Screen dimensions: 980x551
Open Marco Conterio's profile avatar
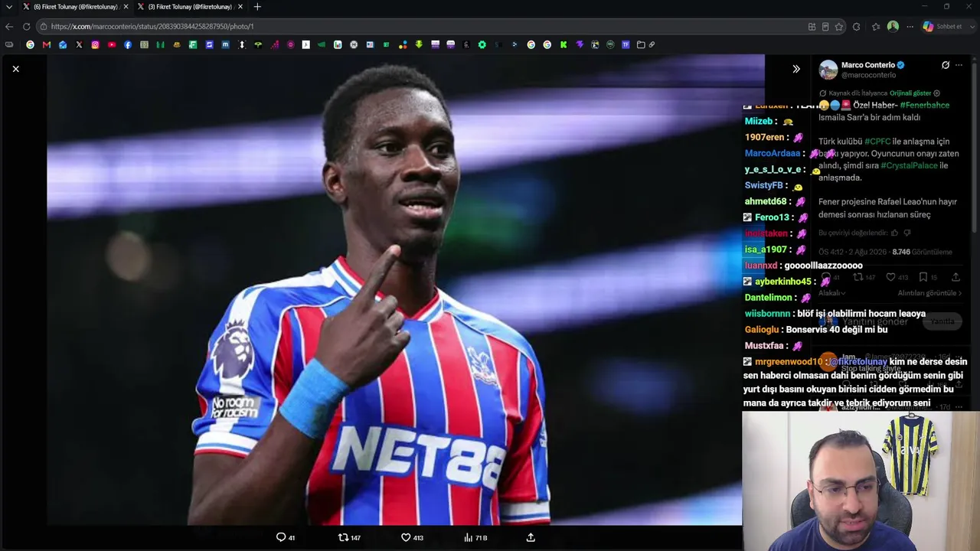pyautogui.click(x=828, y=70)
